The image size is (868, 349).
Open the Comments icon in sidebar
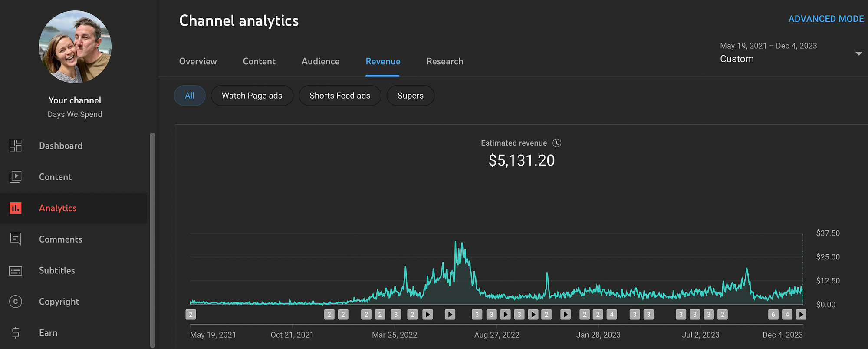[16, 239]
